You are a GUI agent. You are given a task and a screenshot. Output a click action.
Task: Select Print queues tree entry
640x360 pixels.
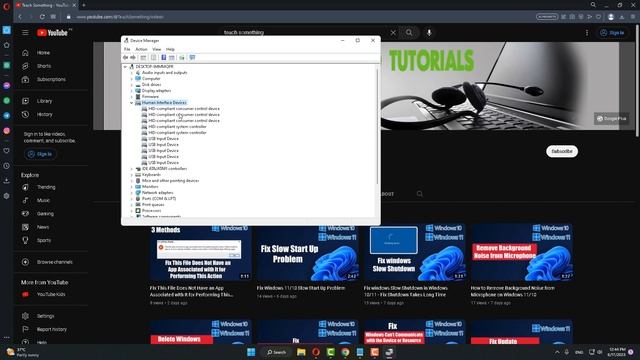tap(153, 204)
